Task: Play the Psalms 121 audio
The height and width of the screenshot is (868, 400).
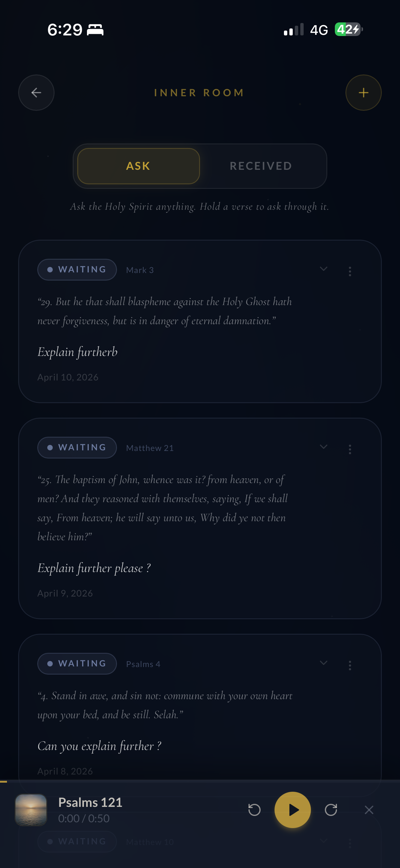Action: pyautogui.click(x=293, y=810)
